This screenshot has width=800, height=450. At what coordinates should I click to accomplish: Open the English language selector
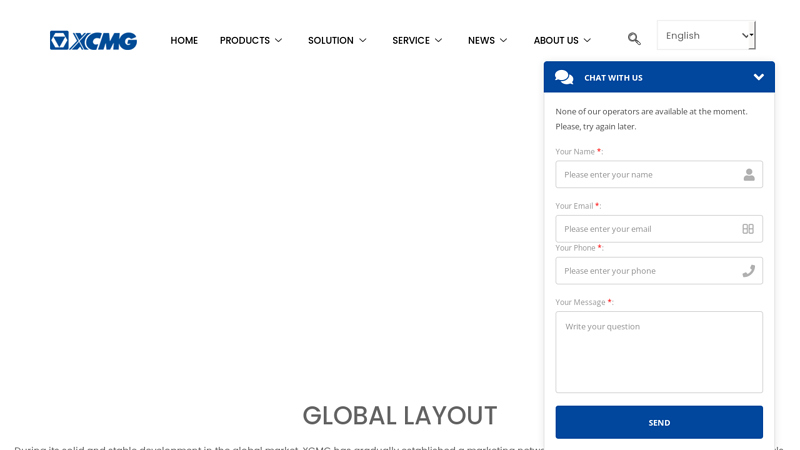point(706,35)
